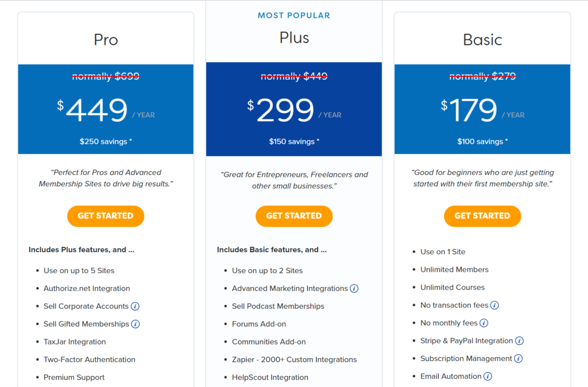Click the $299 per year price
This screenshot has height=387, width=588.
pyautogui.click(x=294, y=110)
